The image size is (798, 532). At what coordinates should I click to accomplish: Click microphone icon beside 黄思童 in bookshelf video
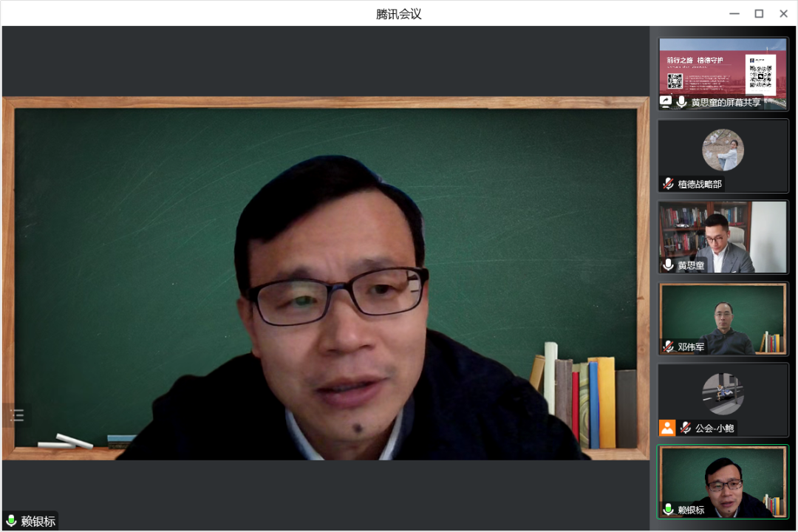[668, 265]
